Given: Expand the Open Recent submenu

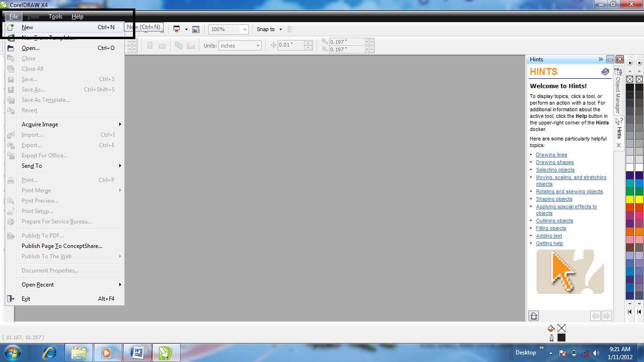Looking at the screenshot, I should [72, 285].
